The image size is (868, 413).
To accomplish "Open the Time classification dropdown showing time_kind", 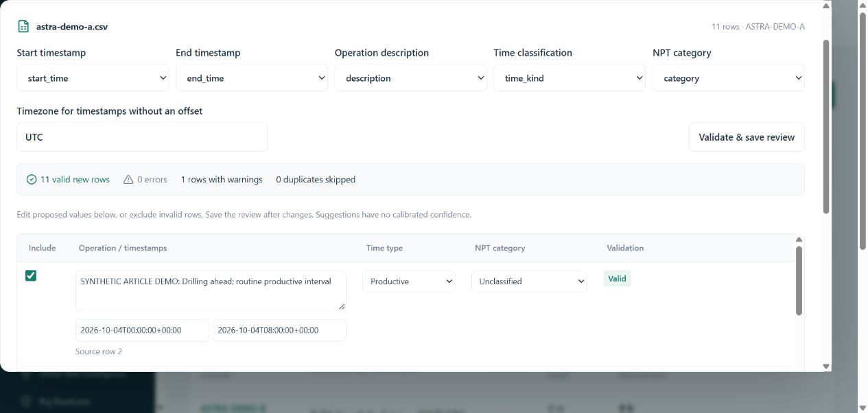I will pos(570,78).
